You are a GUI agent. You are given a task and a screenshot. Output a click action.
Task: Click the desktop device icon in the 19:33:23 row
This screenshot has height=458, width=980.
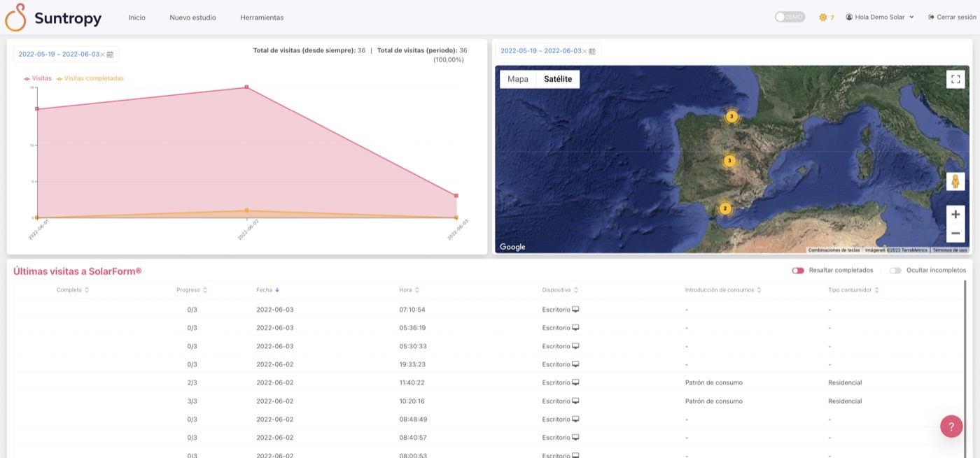point(575,364)
